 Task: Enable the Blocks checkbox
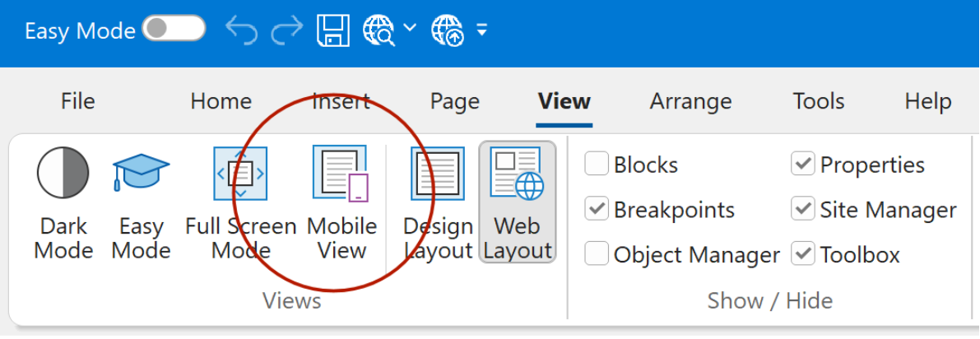[x=597, y=165]
